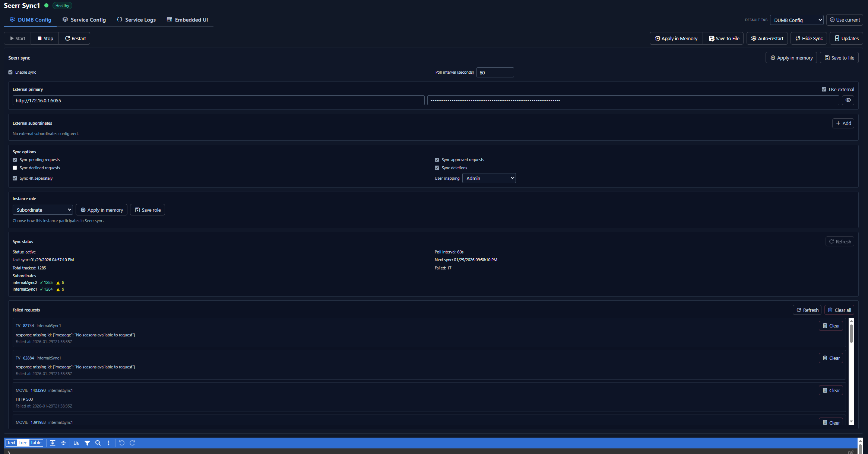Open Updates for Seerr Sync1
This screenshot has height=454, width=868.
pos(846,38)
